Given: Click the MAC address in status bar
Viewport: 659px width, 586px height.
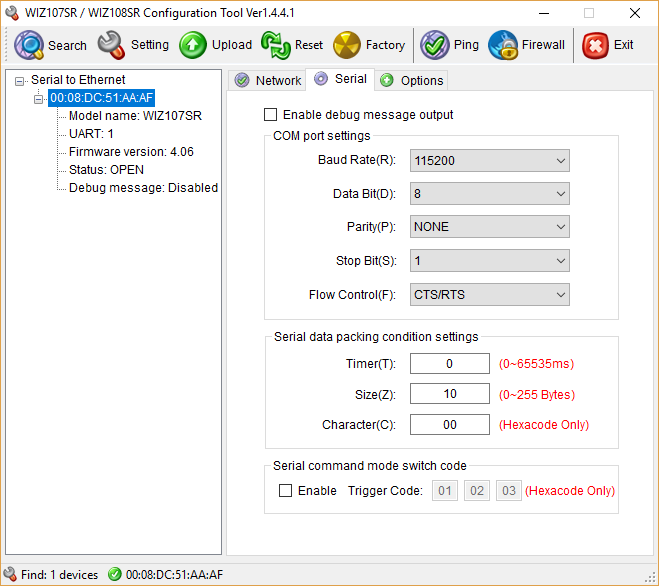Looking at the screenshot, I should click(x=174, y=574).
